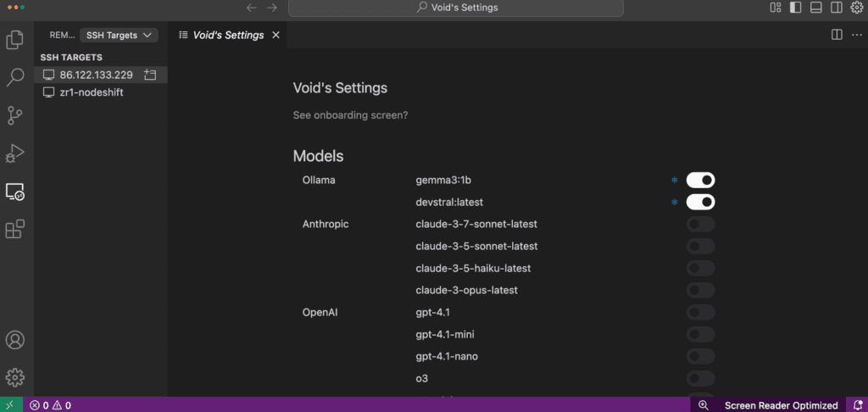Viewport: 868px width, 412px height.
Task: Click the claude-3-opus-latest model name
Action: [x=467, y=290]
